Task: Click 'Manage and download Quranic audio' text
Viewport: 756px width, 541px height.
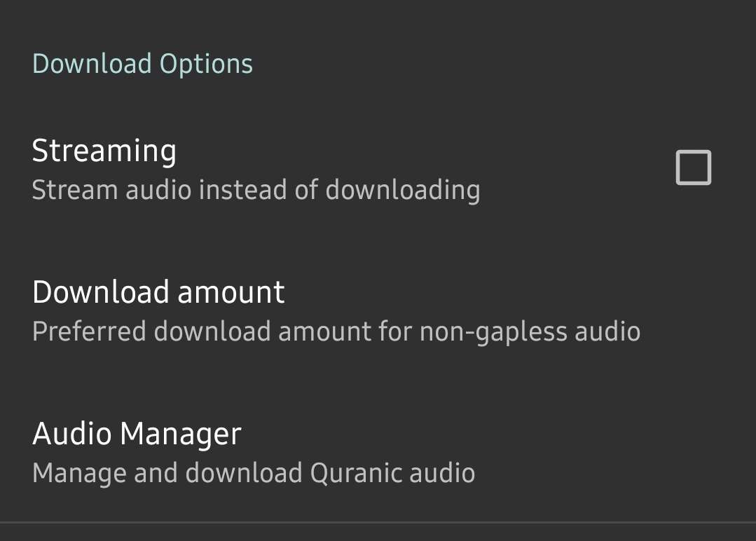Action: pyautogui.click(x=254, y=473)
